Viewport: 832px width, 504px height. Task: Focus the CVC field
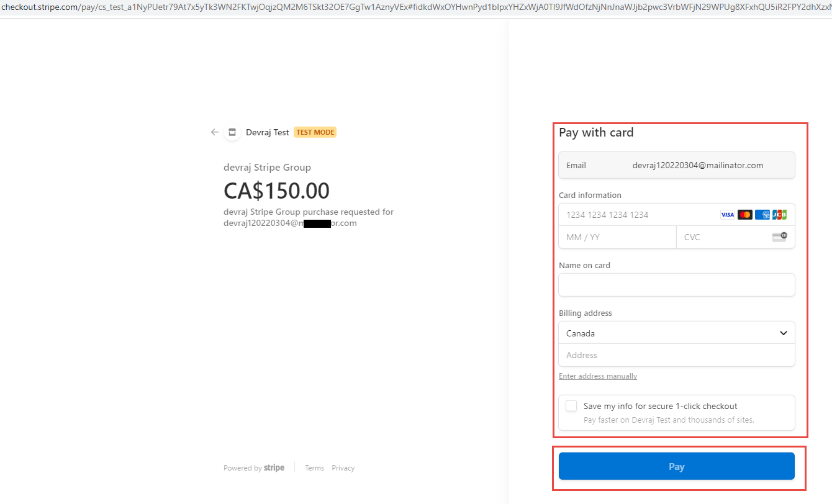click(x=736, y=237)
